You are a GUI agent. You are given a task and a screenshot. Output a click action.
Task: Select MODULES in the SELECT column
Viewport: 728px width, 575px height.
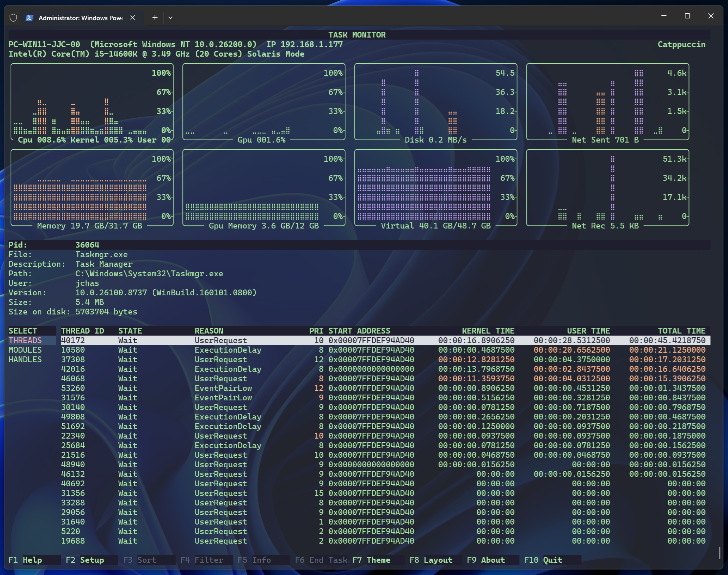[25, 350]
